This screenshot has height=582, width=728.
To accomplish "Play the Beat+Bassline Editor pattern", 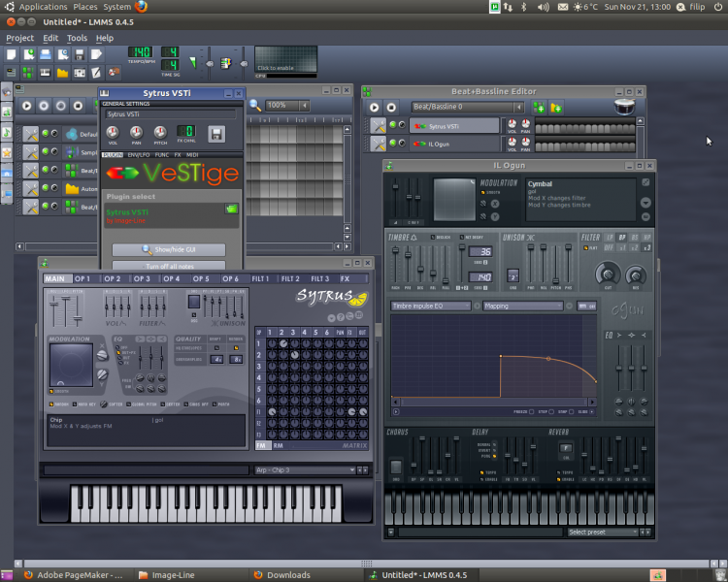I will (375, 108).
